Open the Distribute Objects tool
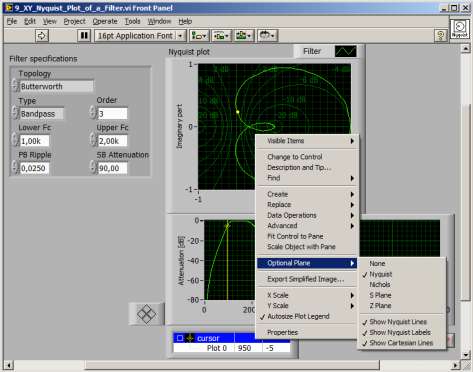 click(221, 36)
